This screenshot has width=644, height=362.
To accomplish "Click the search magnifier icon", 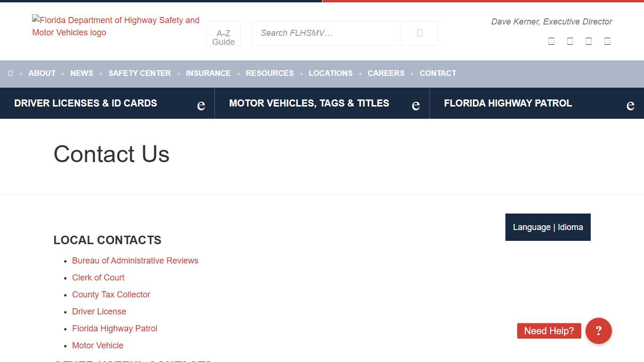I will tap(419, 33).
